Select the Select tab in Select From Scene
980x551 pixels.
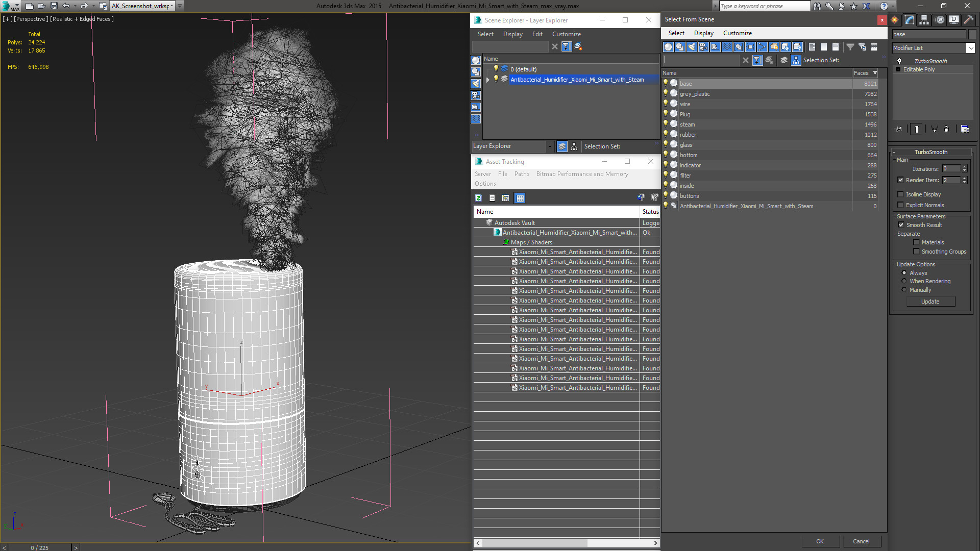[x=676, y=32]
